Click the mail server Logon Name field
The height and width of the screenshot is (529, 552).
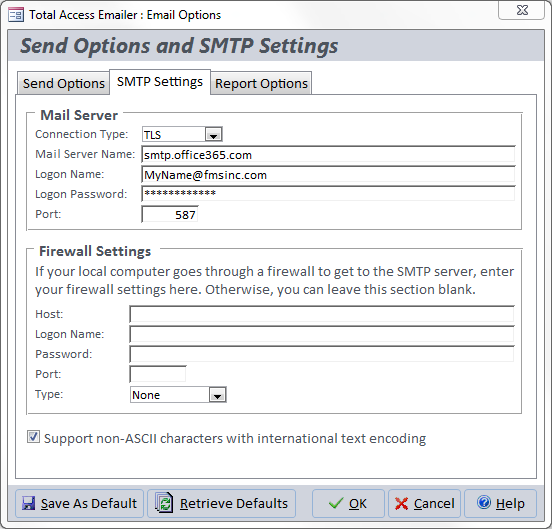pos(328,175)
